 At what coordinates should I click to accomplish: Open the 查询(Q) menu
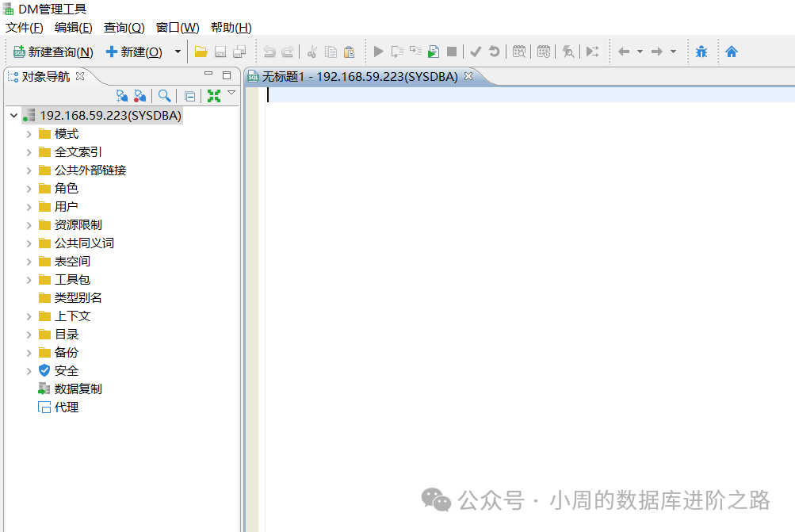pyautogui.click(x=124, y=28)
